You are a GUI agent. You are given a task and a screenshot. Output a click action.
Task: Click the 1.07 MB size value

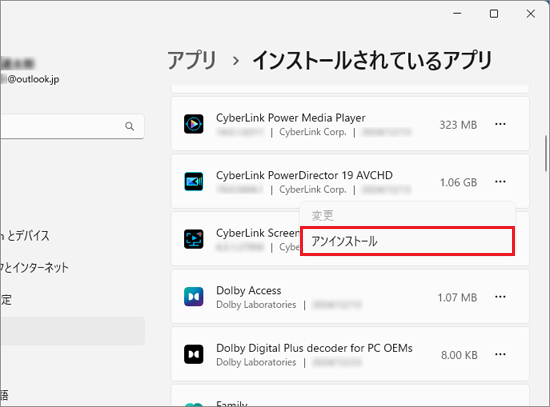(457, 298)
